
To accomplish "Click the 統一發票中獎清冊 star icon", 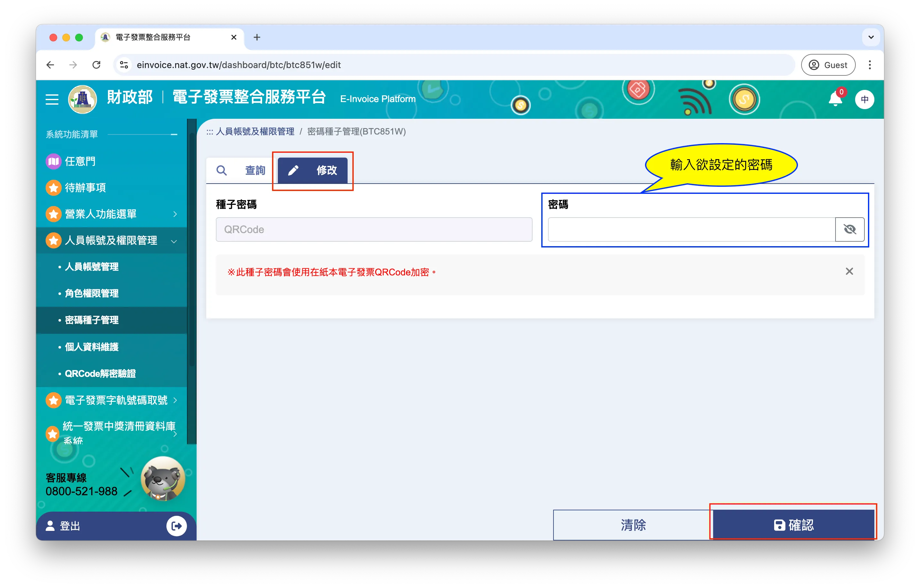I will coord(53,434).
